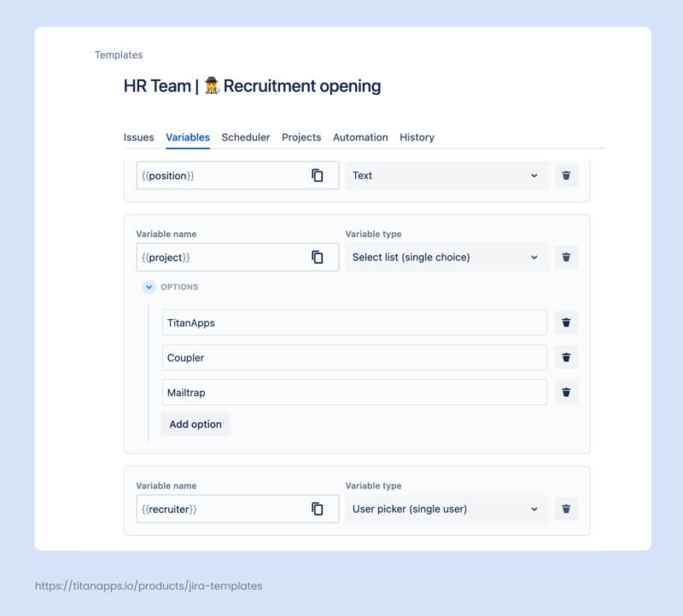Screen dimensions: 683x616
Task: Open the Automation tab
Action: click(360, 137)
